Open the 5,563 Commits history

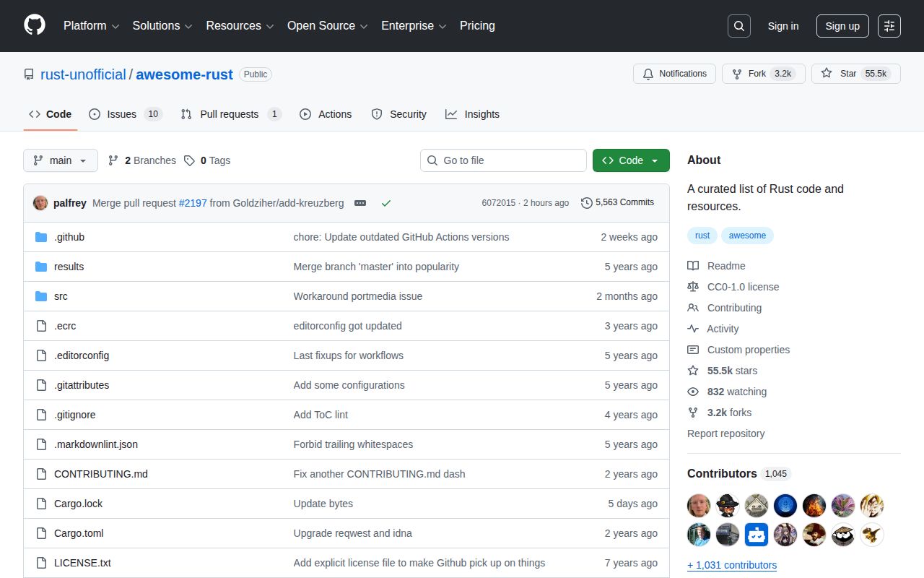point(617,202)
